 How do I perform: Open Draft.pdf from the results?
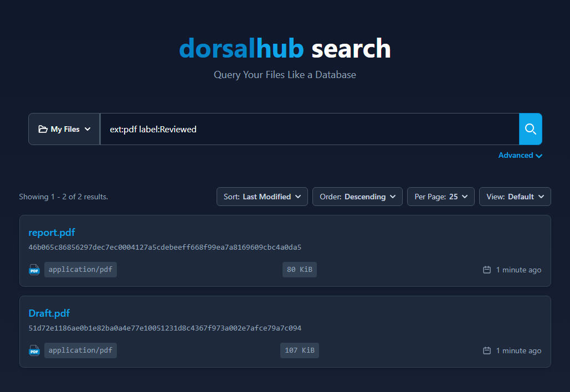point(49,313)
